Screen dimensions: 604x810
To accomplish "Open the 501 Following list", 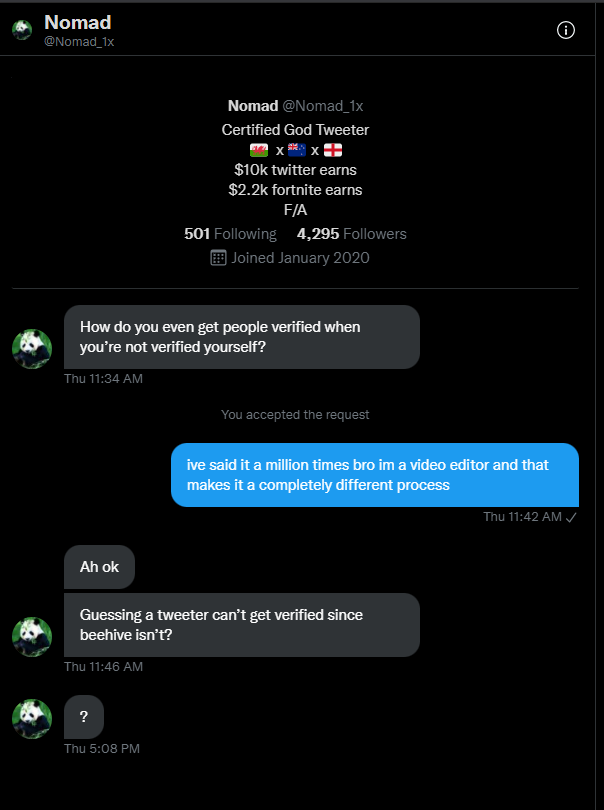I will tap(230, 234).
